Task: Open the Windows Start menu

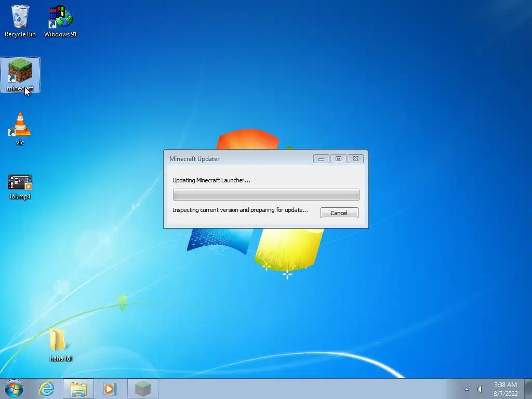Action: (14, 389)
